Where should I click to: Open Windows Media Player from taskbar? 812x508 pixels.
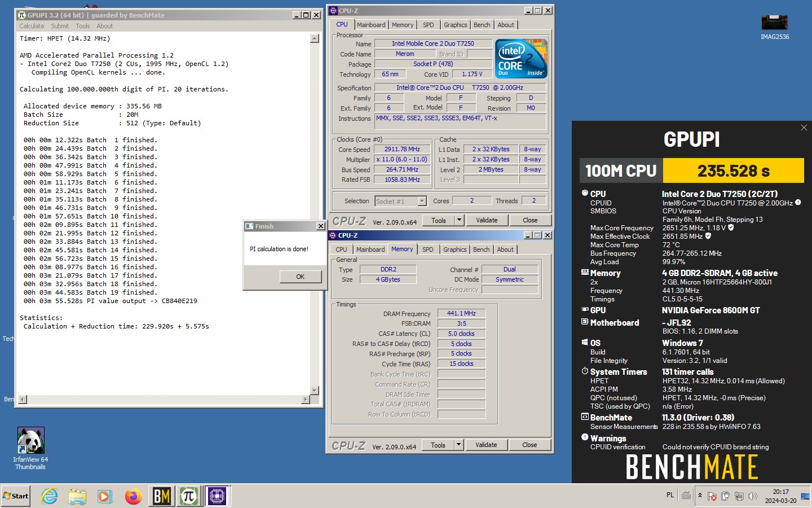(x=105, y=496)
